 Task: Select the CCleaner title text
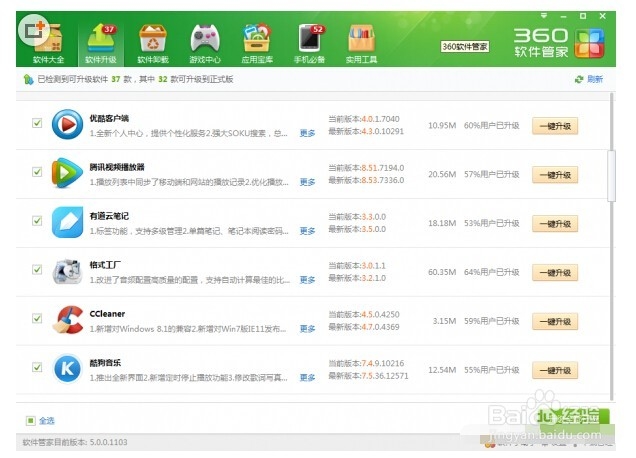click(107, 314)
